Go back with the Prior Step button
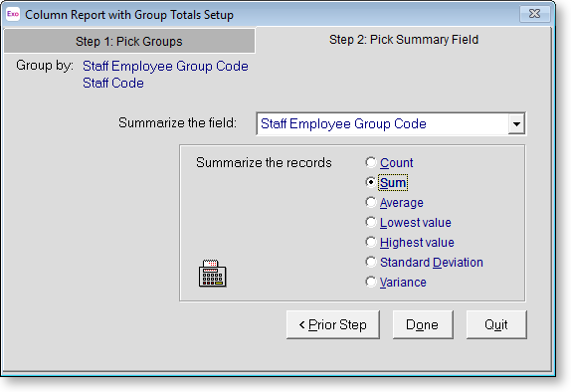571x392 pixels. click(x=333, y=324)
